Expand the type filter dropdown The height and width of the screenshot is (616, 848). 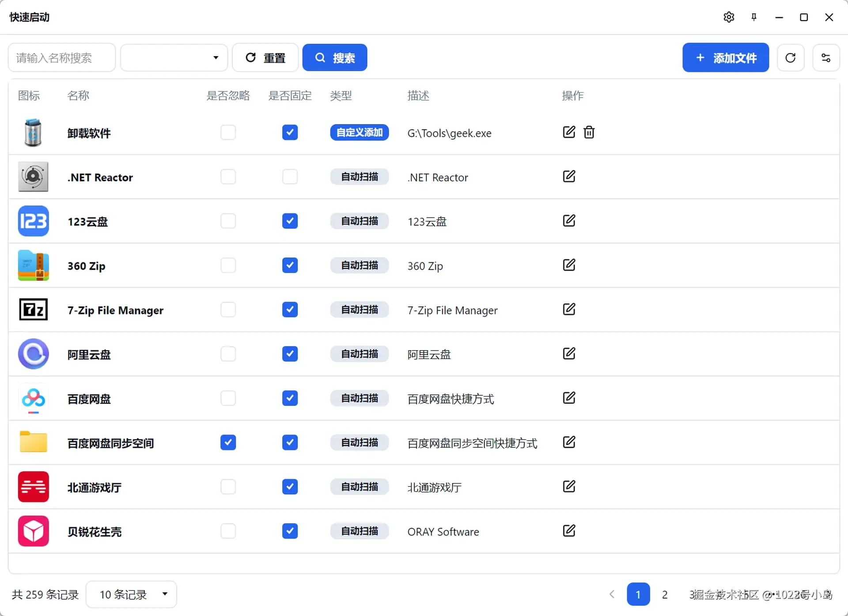pos(174,57)
